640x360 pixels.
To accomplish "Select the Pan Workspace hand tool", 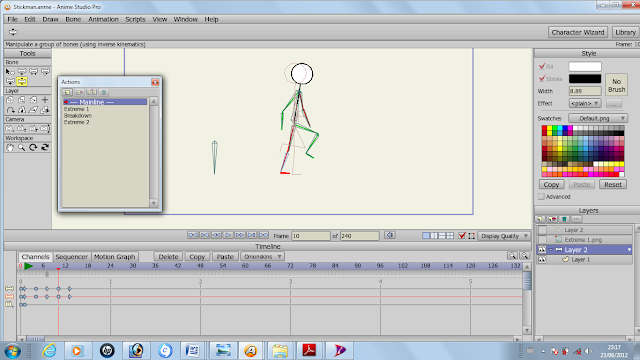I will click(x=10, y=147).
